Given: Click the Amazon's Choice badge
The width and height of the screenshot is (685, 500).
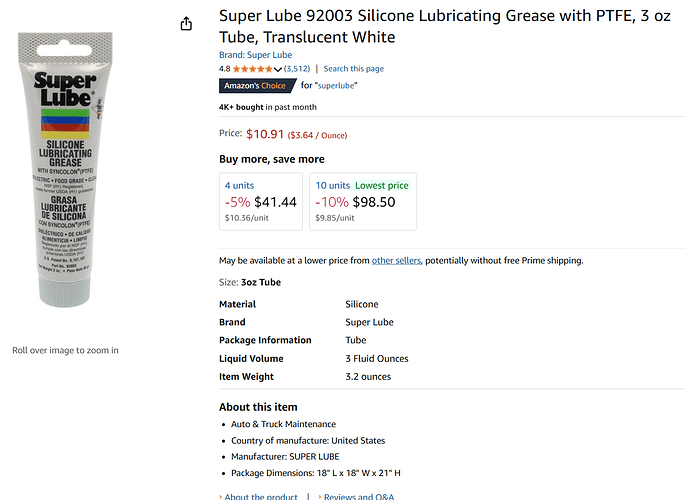Looking at the screenshot, I should [257, 86].
